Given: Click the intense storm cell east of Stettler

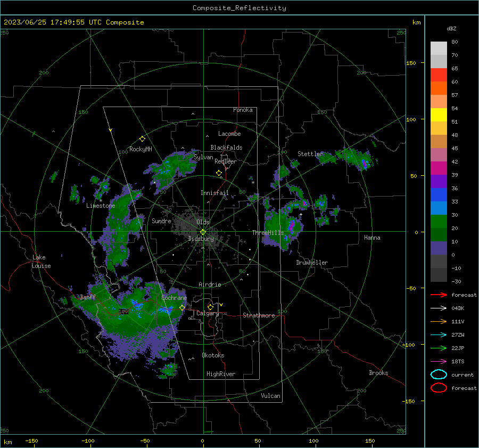Looking at the screenshot, I should pos(365,164).
